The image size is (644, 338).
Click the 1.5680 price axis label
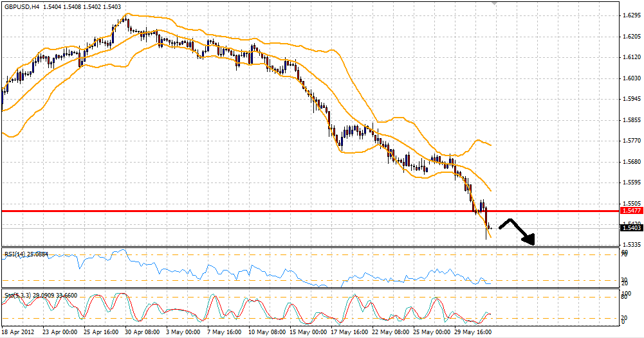632,162
